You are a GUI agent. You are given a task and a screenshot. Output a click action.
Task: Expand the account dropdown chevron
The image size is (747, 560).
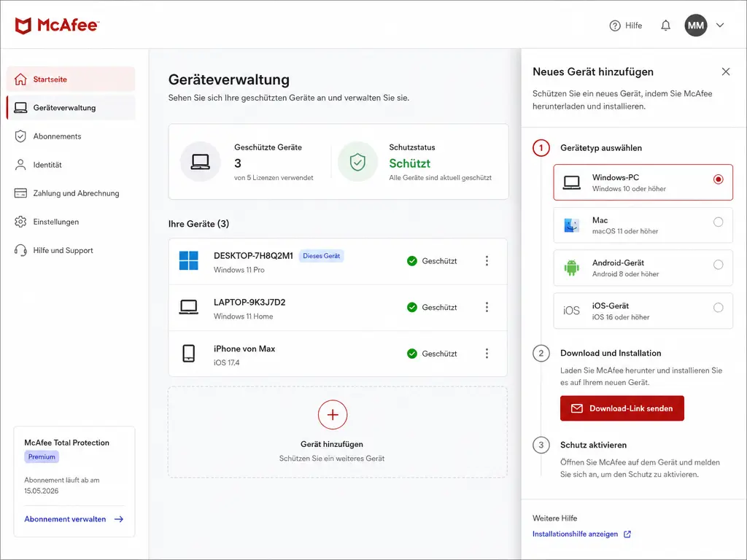click(720, 26)
